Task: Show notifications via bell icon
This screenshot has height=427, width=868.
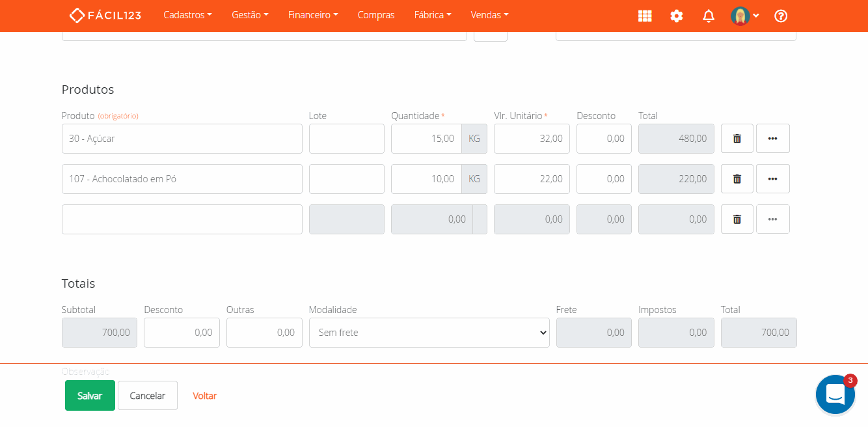Action: [x=709, y=16]
